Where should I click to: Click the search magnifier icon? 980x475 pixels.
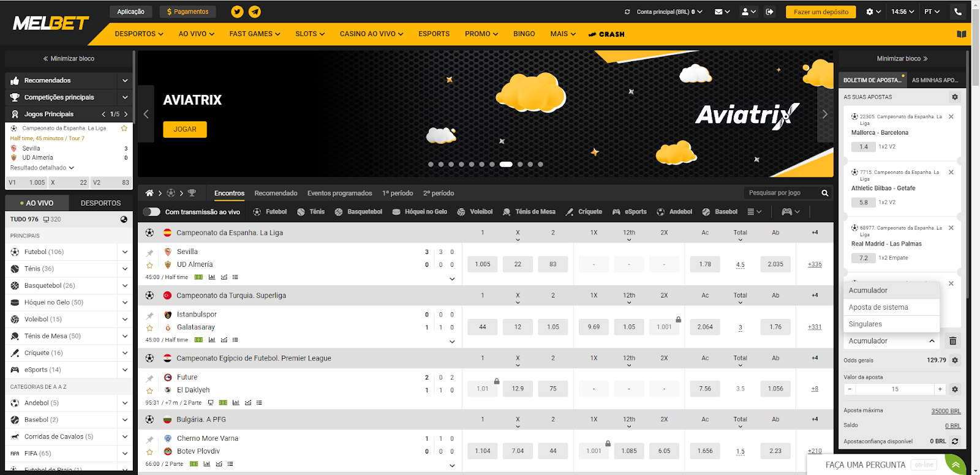825,193
